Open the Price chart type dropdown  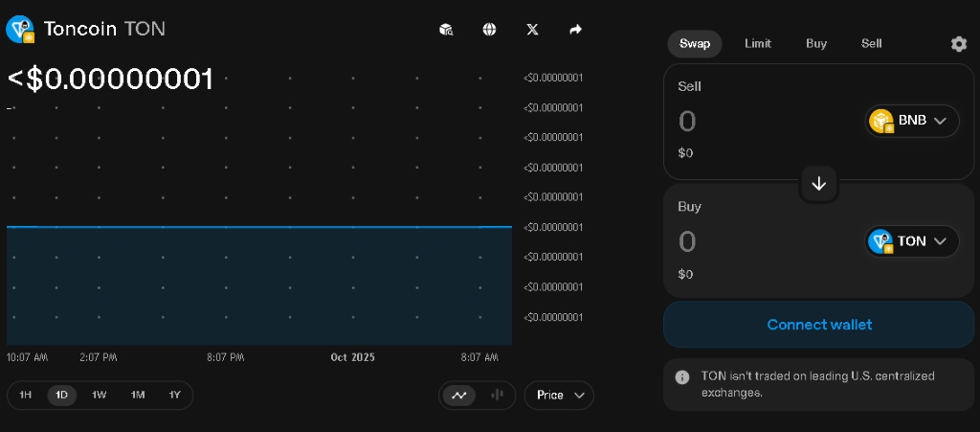(559, 395)
